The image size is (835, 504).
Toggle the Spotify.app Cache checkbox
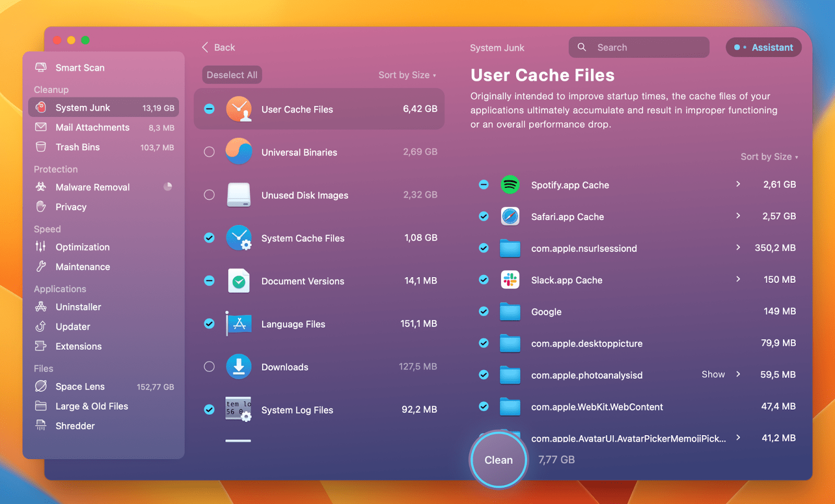click(x=484, y=185)
